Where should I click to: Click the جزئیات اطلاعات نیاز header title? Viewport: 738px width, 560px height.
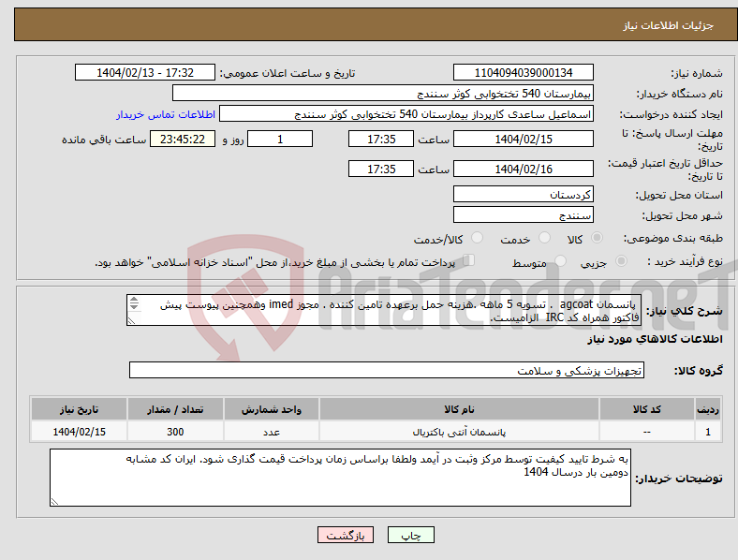click(x=669, y=25)
